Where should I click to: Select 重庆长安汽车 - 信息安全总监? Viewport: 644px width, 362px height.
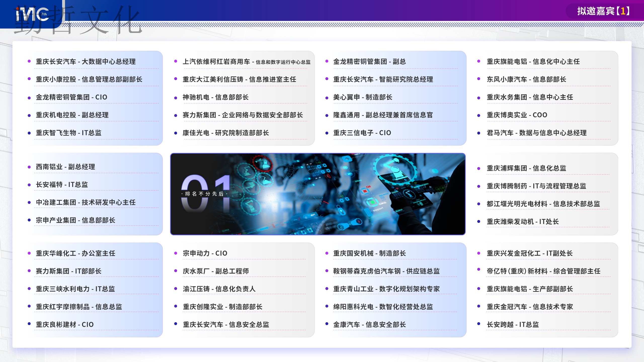coord(226,325)
